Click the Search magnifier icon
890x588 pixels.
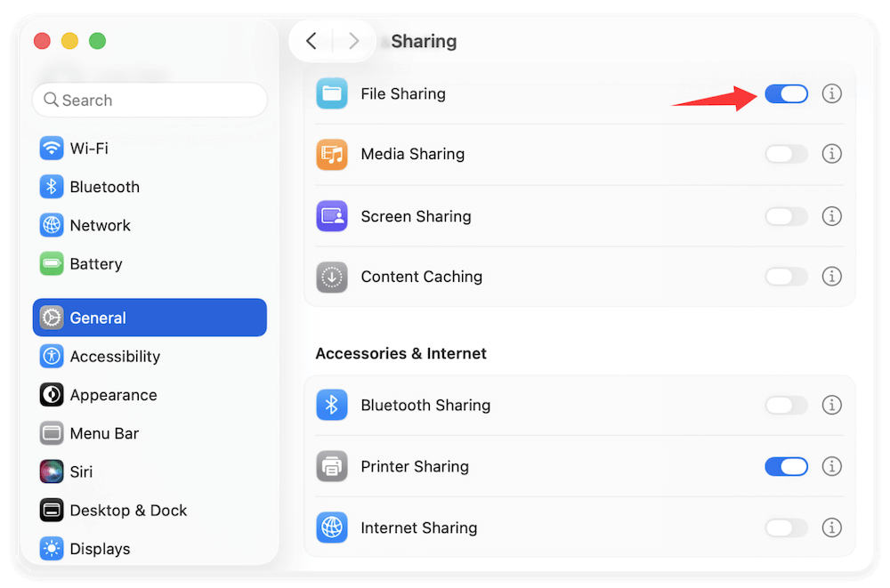[x=51, y=100]
